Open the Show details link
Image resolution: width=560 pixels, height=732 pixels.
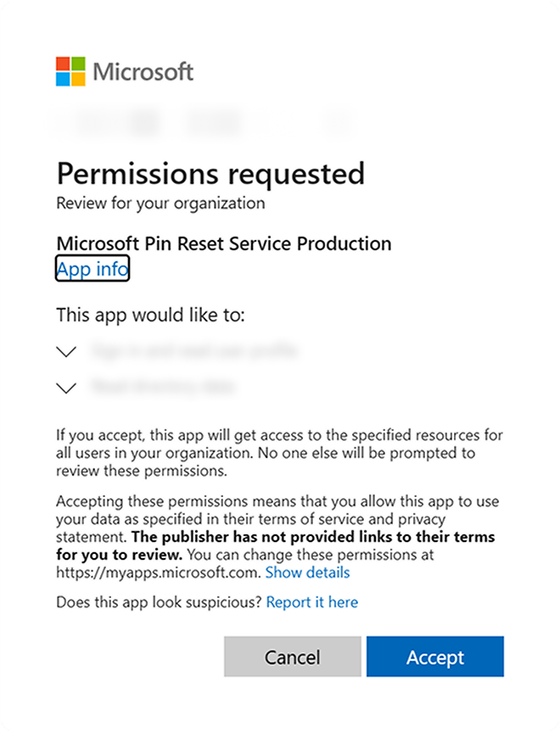[307, 573]
